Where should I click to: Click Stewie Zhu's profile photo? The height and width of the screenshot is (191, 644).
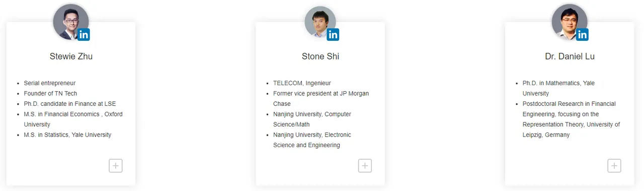pyautogui.click(x=71, y=22)
